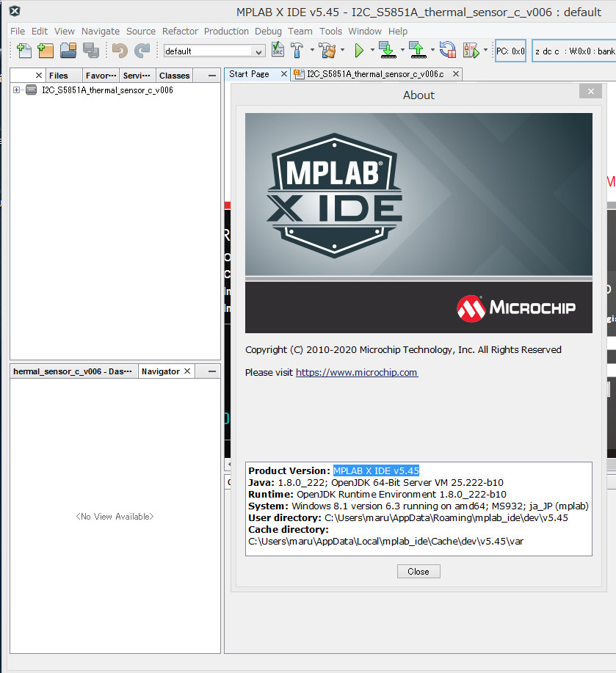
Task: Open a project with the folder icon
Action: coord(68,51)
